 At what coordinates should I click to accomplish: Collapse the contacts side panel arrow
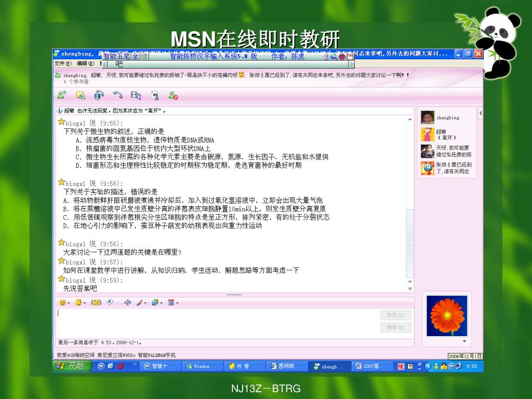point(481,113)
